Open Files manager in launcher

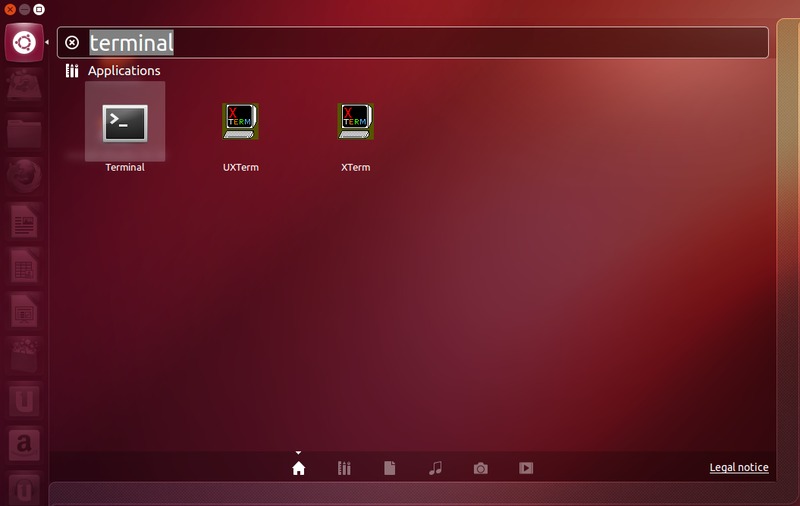(x=24, y=132)
